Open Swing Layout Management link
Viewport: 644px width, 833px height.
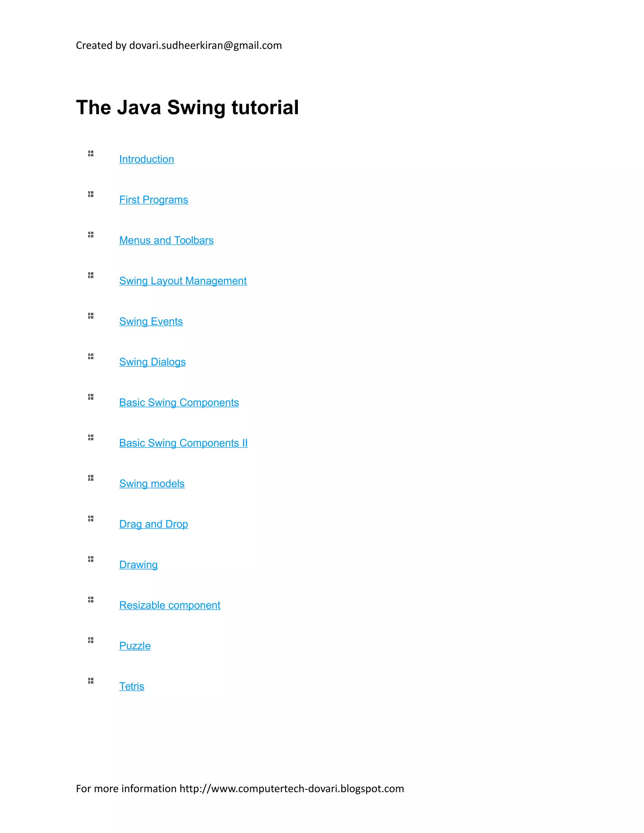coord(183,281)
